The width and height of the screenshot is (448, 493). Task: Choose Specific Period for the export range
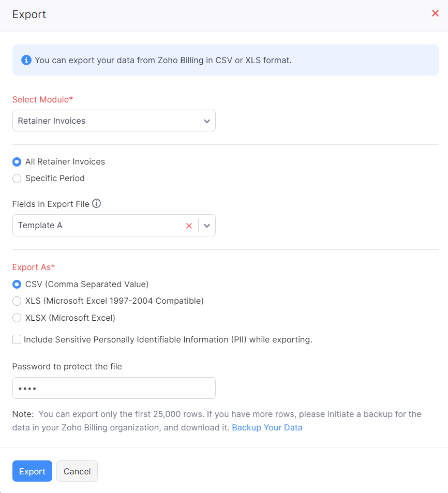(16, 178)
